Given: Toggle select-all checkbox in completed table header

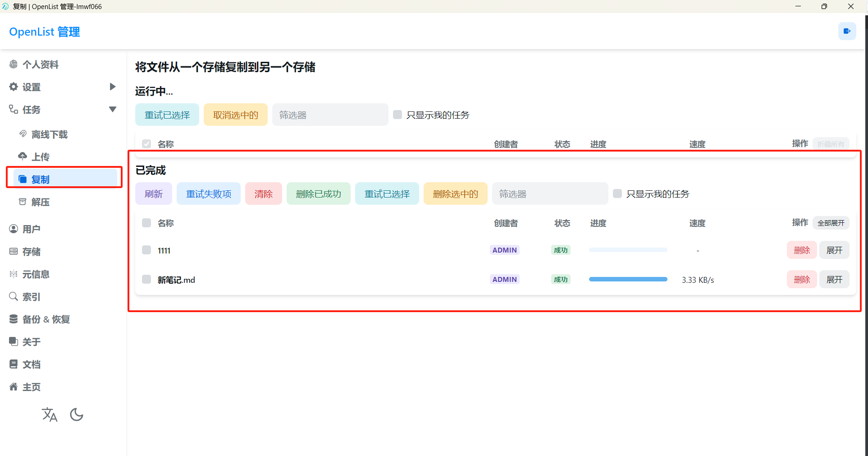Looking at the screenshot, I should point(146,223).
